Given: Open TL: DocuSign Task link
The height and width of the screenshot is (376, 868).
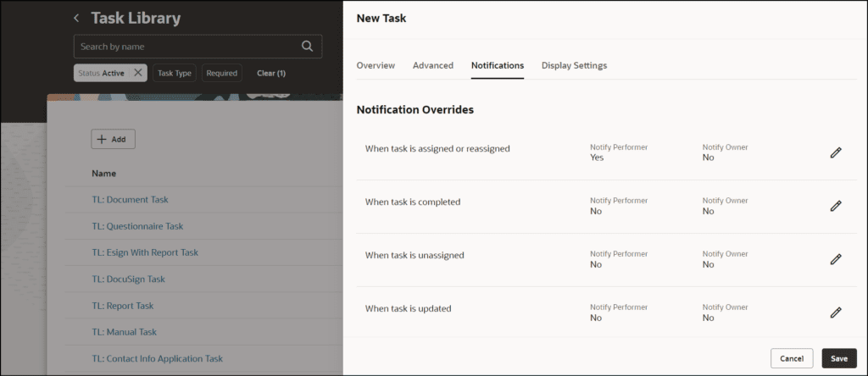Looking at the screenshot, I should click(x=129, y=279).
